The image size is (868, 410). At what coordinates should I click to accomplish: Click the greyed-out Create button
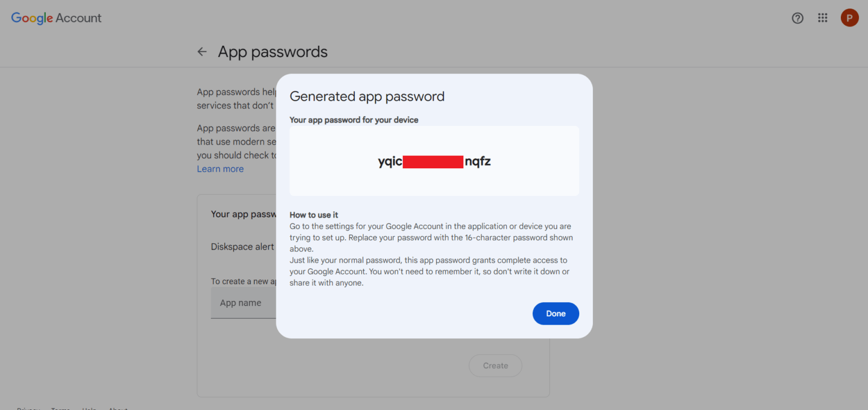point(495,366)
